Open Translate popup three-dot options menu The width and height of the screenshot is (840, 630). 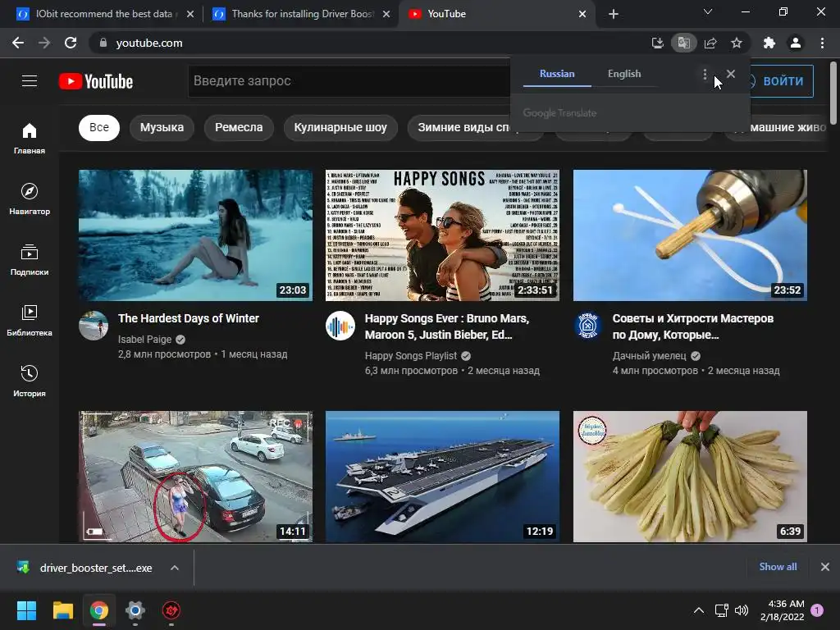point(705,75)
